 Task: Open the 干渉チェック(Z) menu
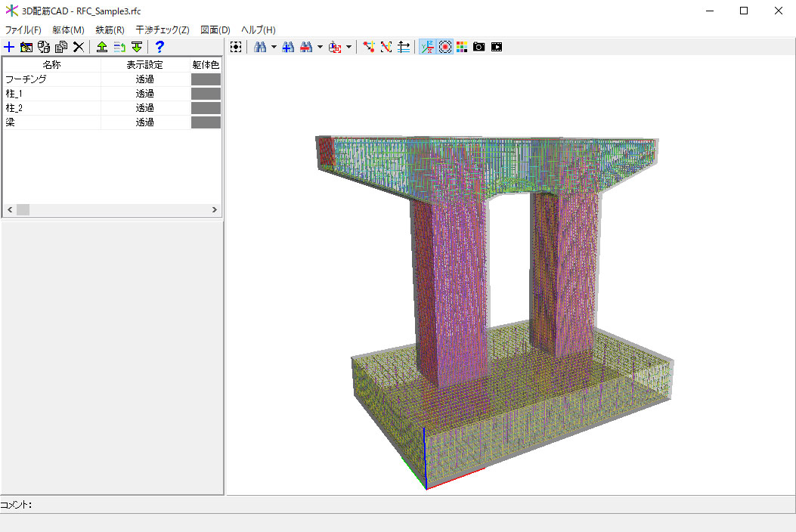(x=162, y=29)
